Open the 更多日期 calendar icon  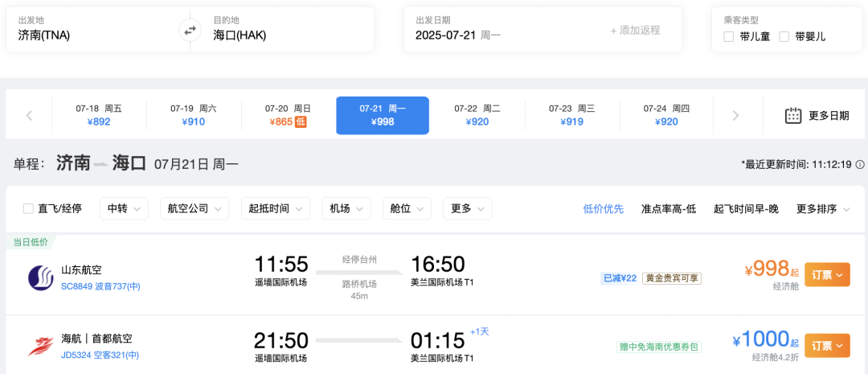pos(793,115)
